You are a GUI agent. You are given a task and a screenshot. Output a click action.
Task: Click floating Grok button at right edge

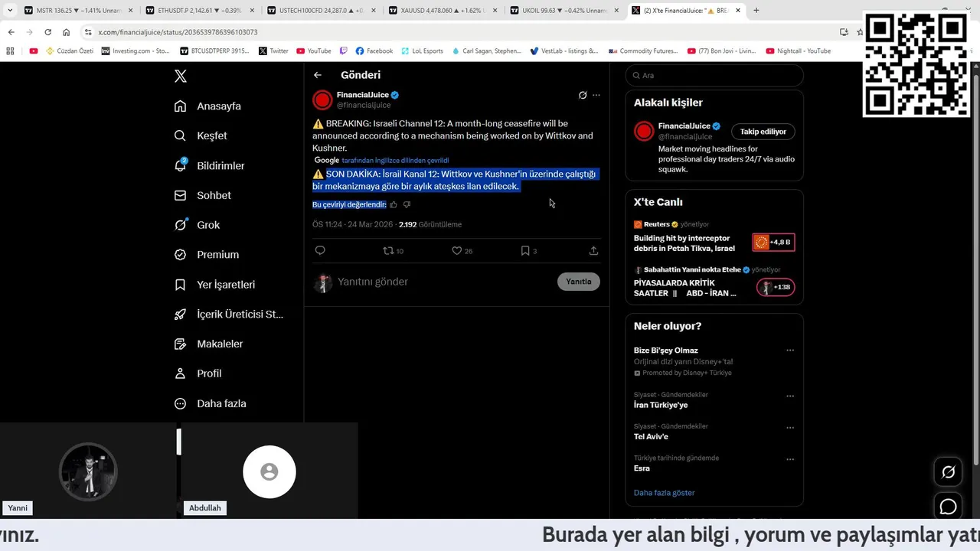tap(948, 472)
